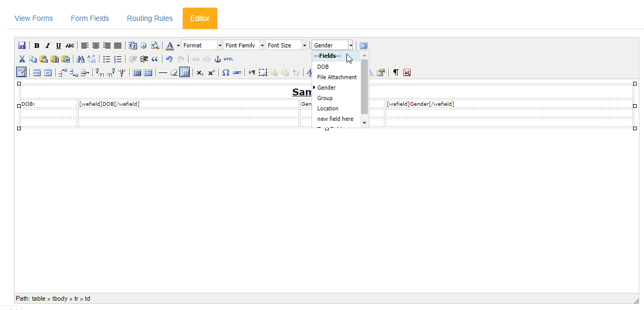Switch to Form Fields tab
644x310 pixels.
[x=90, y=18]
